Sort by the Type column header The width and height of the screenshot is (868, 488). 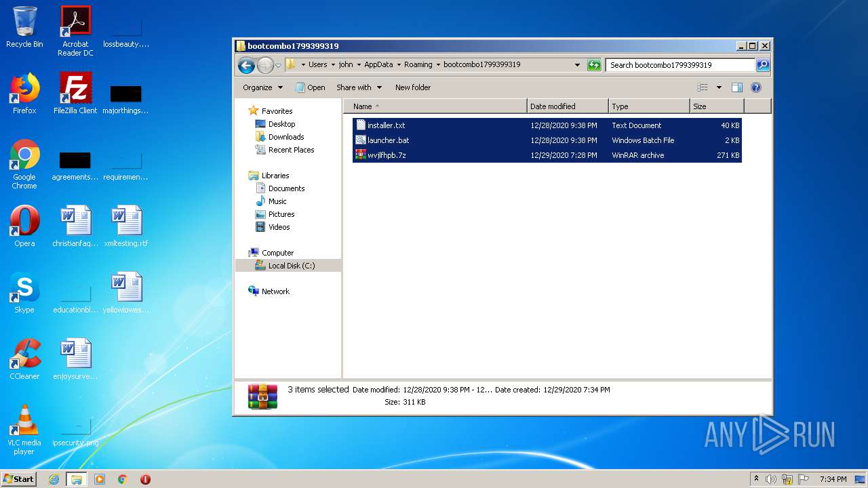(649, 106)
